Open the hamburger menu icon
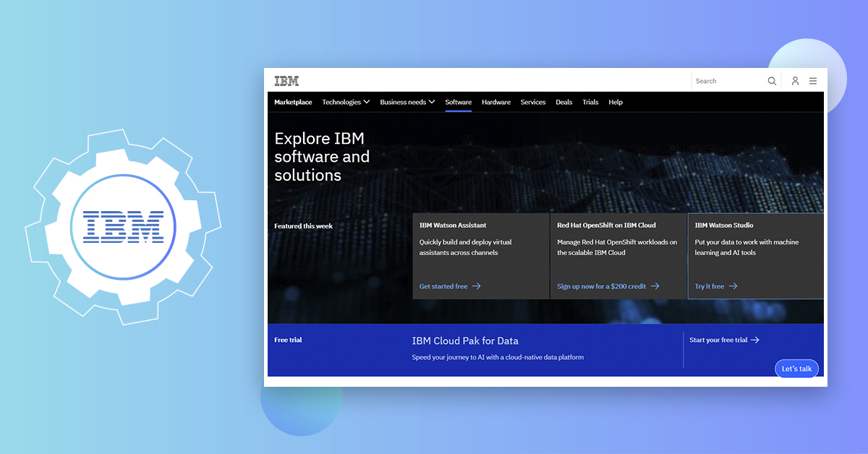This screenshot has height=454, width=868. (x=813, y=81)
